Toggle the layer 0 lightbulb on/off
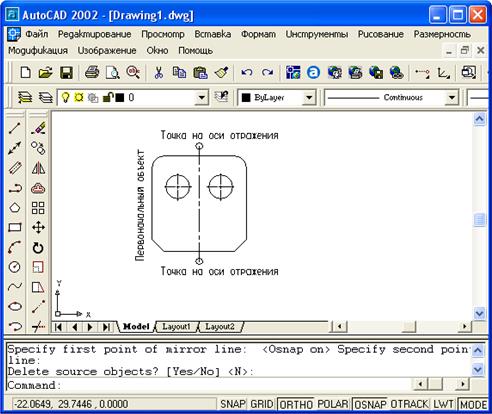 tap(66, 97)
